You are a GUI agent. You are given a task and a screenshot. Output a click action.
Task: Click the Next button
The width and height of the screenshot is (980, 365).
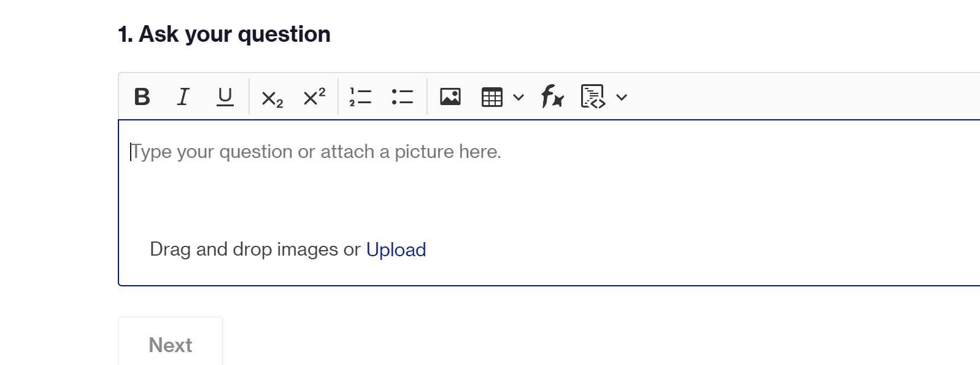coord(170,345)
